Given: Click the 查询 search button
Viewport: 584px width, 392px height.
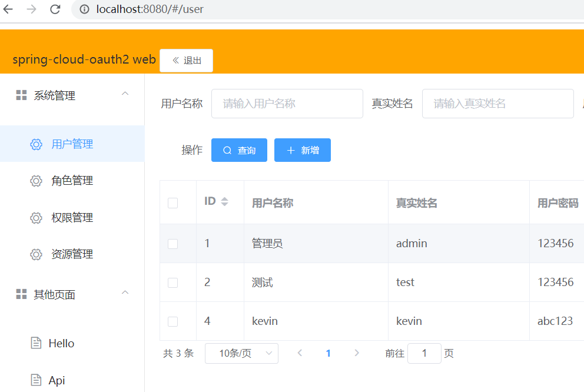Looking at the screenshot, I should pyautogui.click(x=239, y=150).
